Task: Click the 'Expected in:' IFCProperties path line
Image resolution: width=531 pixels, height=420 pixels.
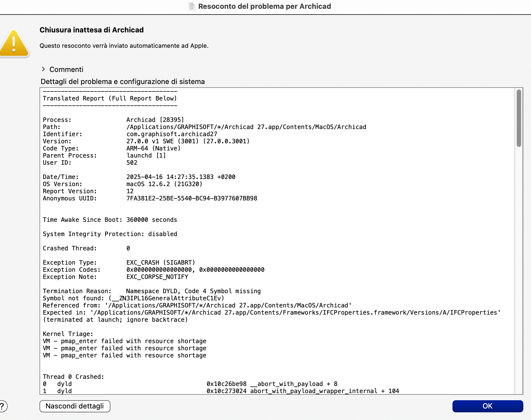Action: pos(272,312)
